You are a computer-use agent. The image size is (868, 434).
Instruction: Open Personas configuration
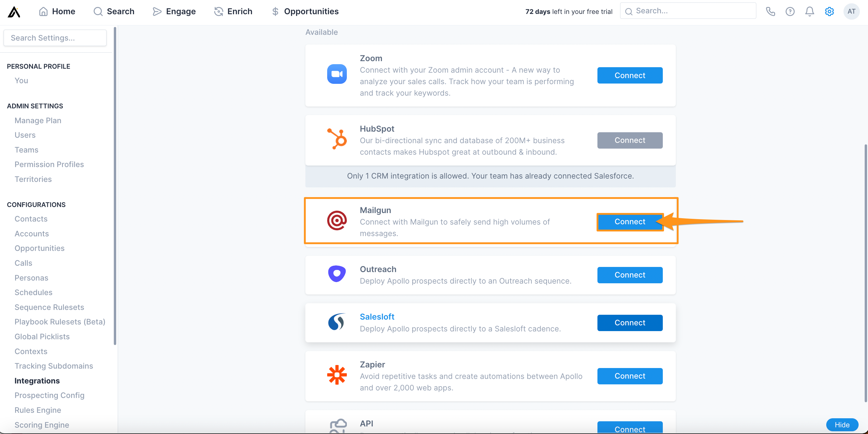click(31, 278)
